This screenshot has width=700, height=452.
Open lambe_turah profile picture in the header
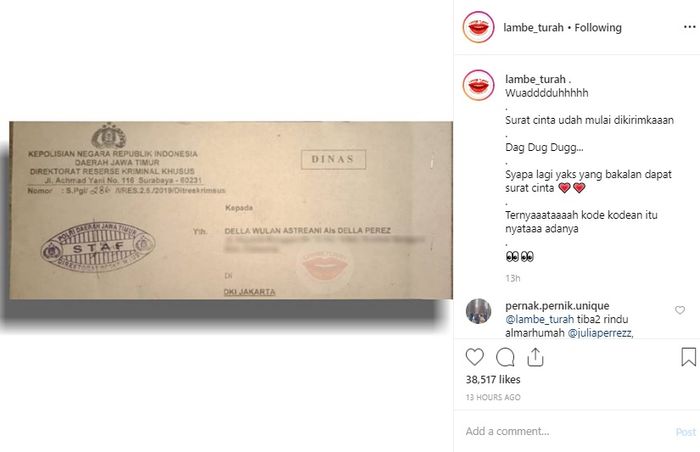[479, 27]
